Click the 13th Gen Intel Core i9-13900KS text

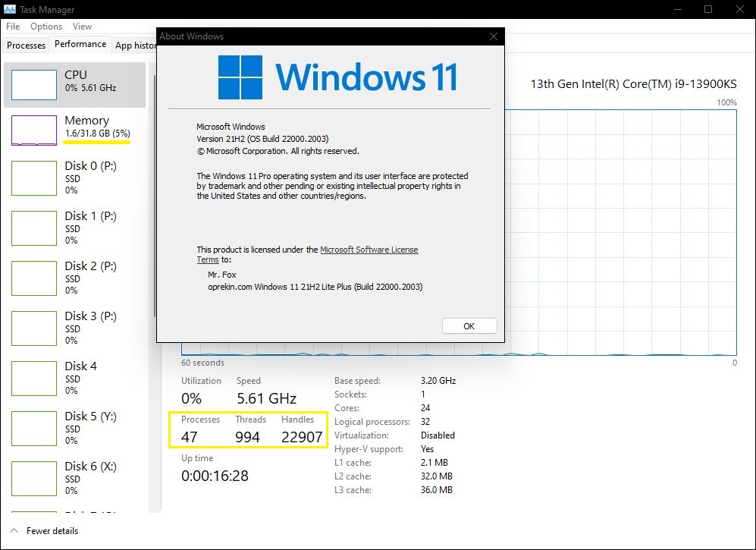pos(633,84)
